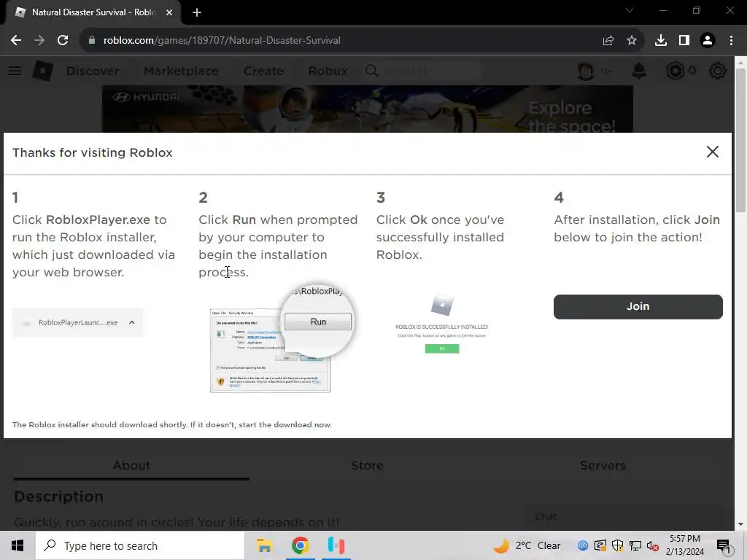Open the weather widget showing 2°C Clear
The image size is (747, 560).
[x=527, y=545]
